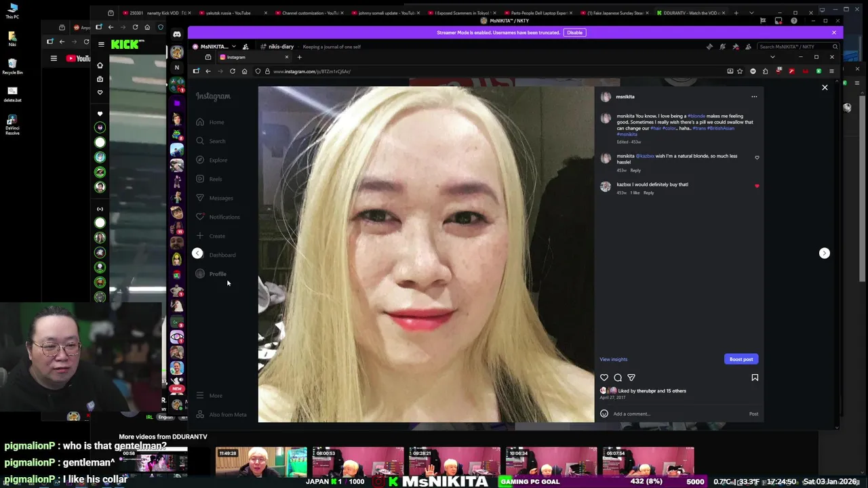Click the #blonde hashtag in caption
868x488 pixels.
[696, 116]
